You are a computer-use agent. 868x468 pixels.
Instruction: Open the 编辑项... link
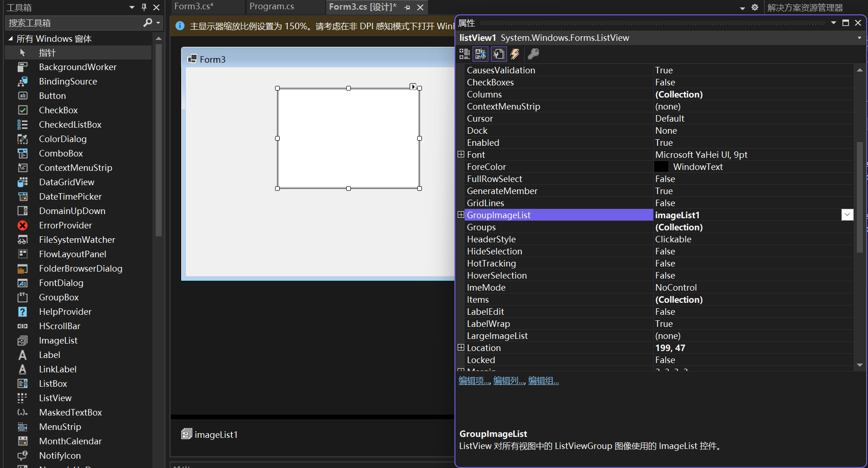click(x=473, y=380)
